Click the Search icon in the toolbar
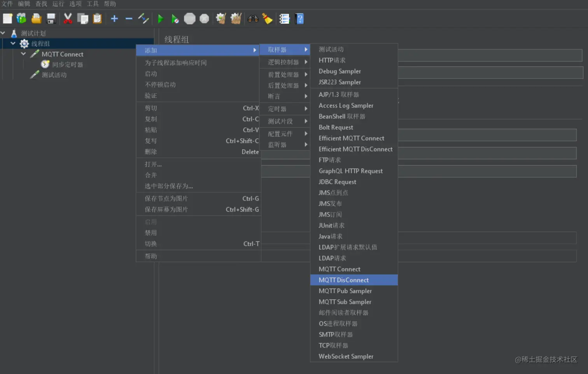This screenshot has width=588, height=374. [253, 18]
